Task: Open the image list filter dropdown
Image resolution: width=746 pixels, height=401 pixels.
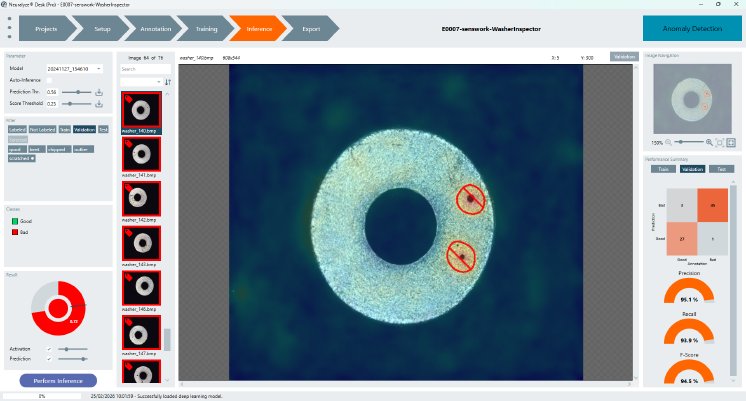Action: (141, 82)
